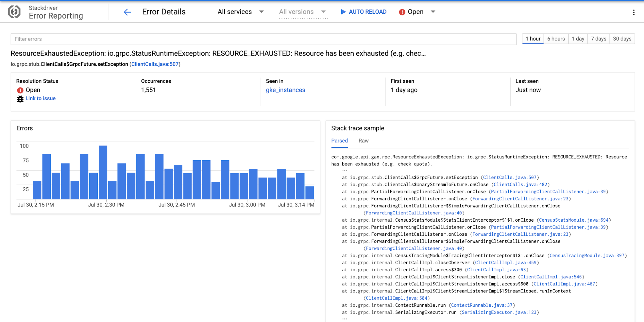Open ContextRunnable.java:37 link
Image resolution: width=644 pixels, height=322 pixels.
482,305
